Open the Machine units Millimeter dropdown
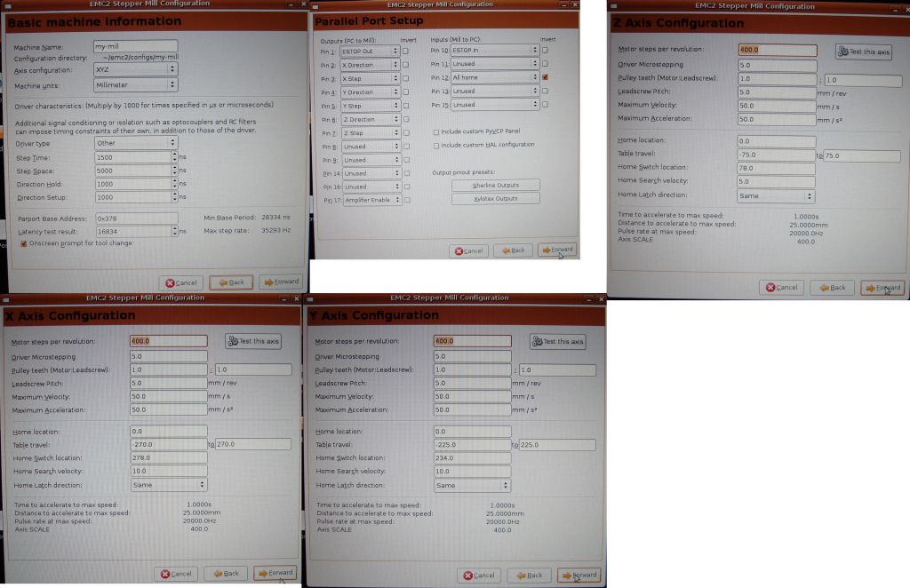 tap(135, 85)
